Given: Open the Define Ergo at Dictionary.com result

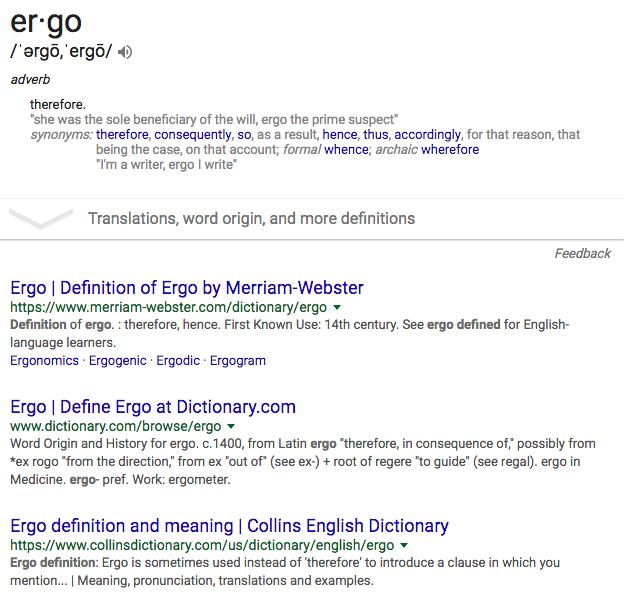Looking at the screenshot, I should (153, 407).
